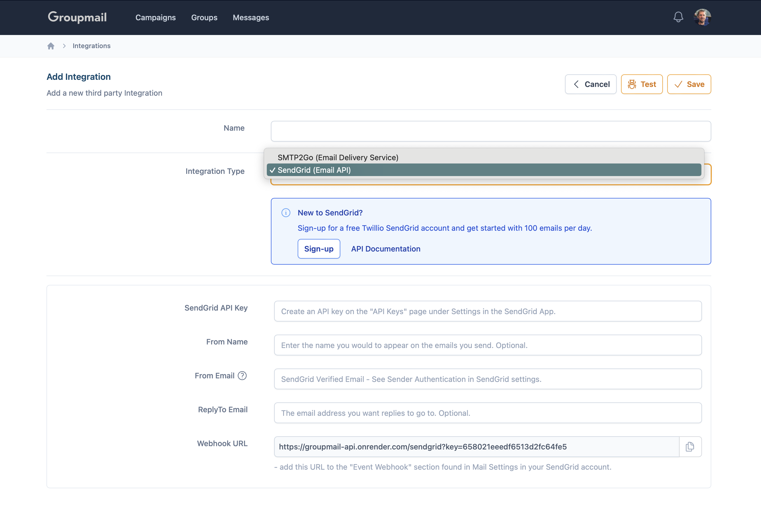Viewport: 761px width, 532px height.
Task: Click the notification bell icon
Action: click(678, 17)
